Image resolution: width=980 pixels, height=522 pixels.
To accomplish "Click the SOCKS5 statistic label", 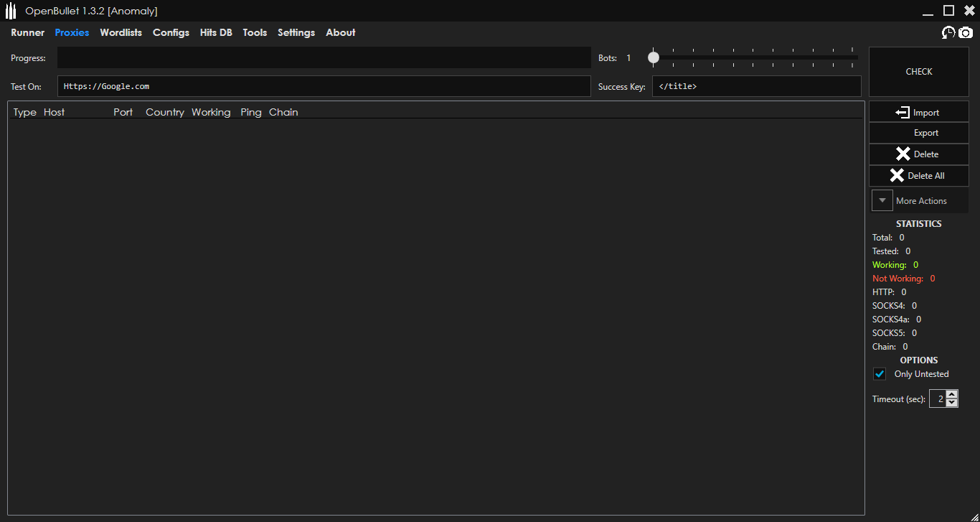I will (x=889, y=333).
